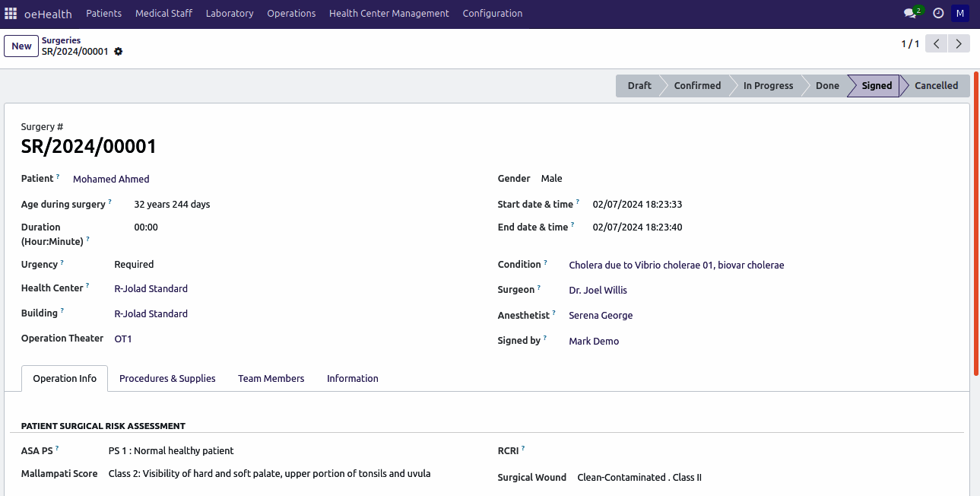Open the Operations menu

(x=291, y=14)
